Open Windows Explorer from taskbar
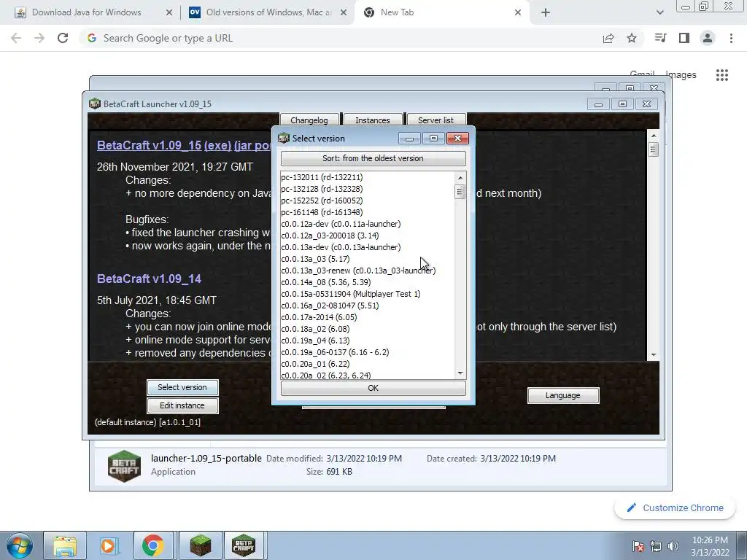This screenshot has width=747, height=560. click(65, 545)
